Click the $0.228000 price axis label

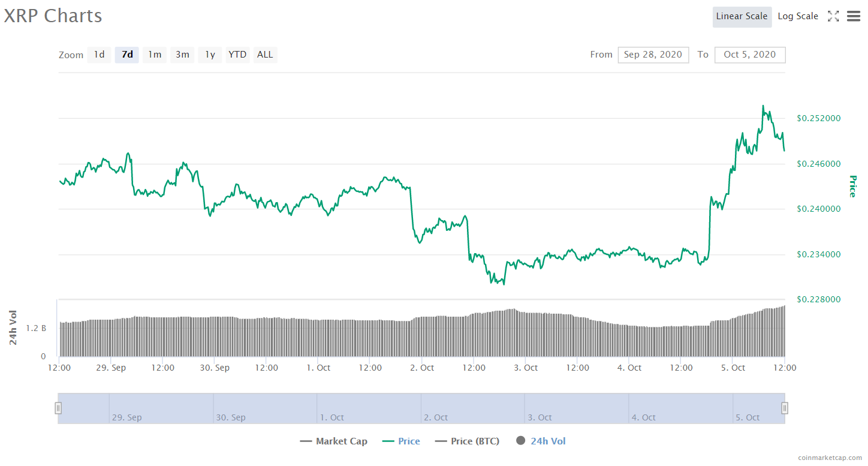pos(818,299)
